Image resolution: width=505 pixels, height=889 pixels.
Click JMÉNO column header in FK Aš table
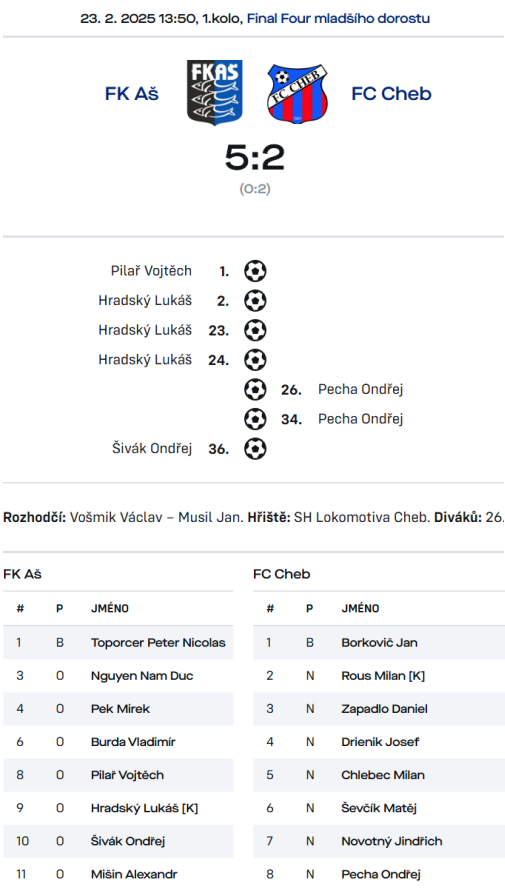[110, 608]
